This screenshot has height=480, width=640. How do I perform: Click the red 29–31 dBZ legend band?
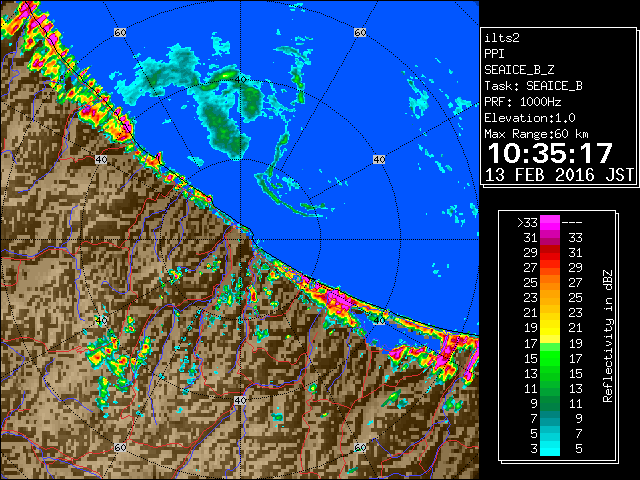pos(550,252)
